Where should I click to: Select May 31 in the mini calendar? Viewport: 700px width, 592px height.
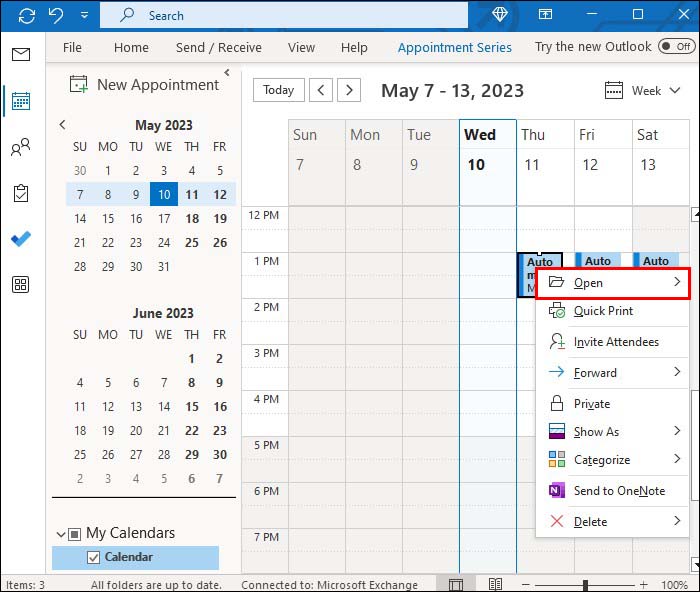click(164, 267)
